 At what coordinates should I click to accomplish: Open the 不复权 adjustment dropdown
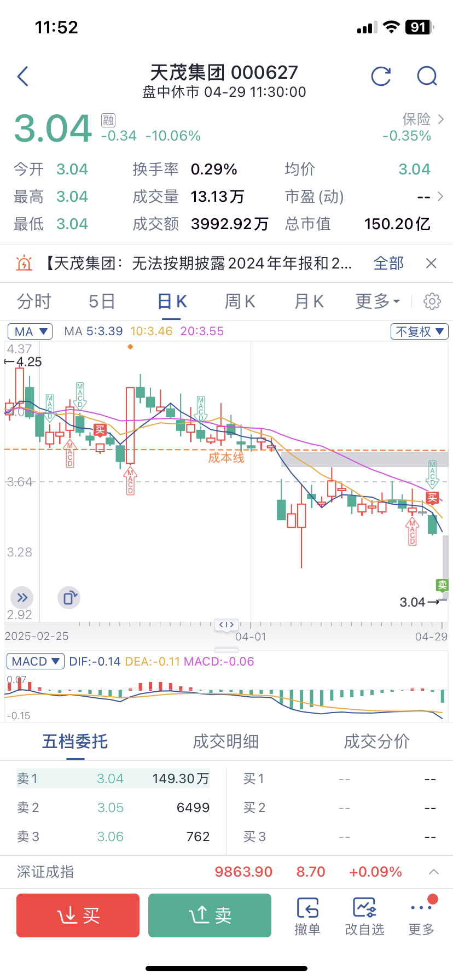pyautogui.click(x=420, y=331)
